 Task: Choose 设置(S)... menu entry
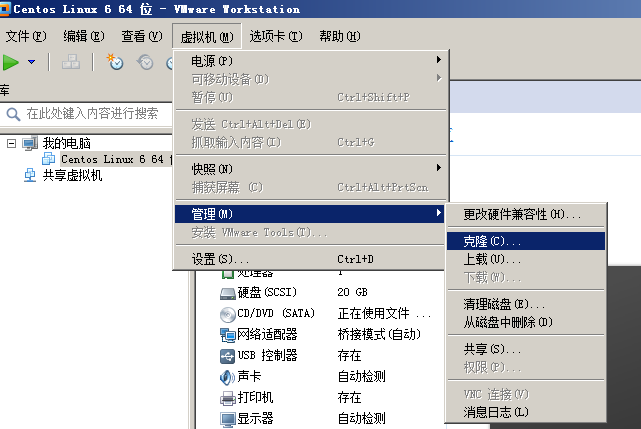click(x=310, y=259)
